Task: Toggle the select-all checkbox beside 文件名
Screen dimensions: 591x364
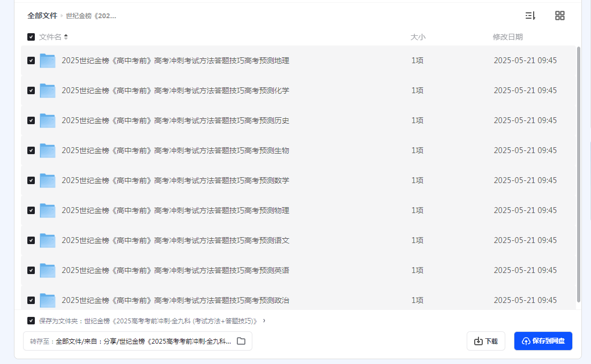Action: [x=31, y=37]
